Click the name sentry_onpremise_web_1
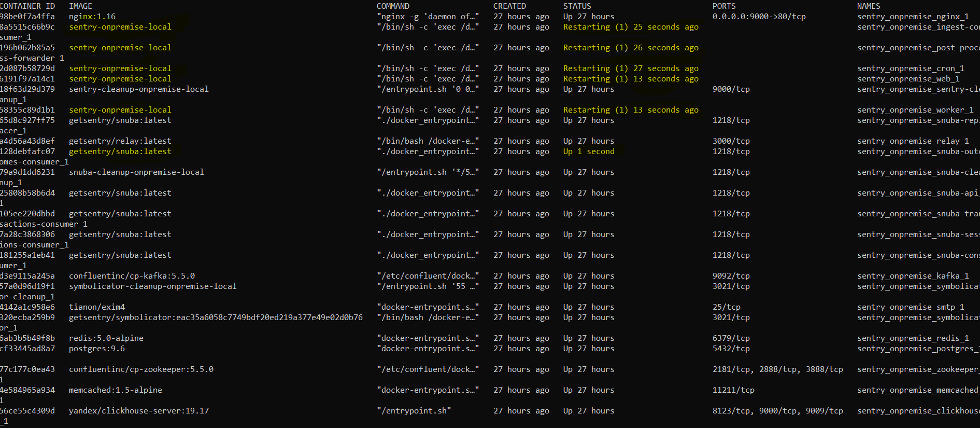Image resolution: width=980 pixels, height=428 pixels. [x=908, y=79]
